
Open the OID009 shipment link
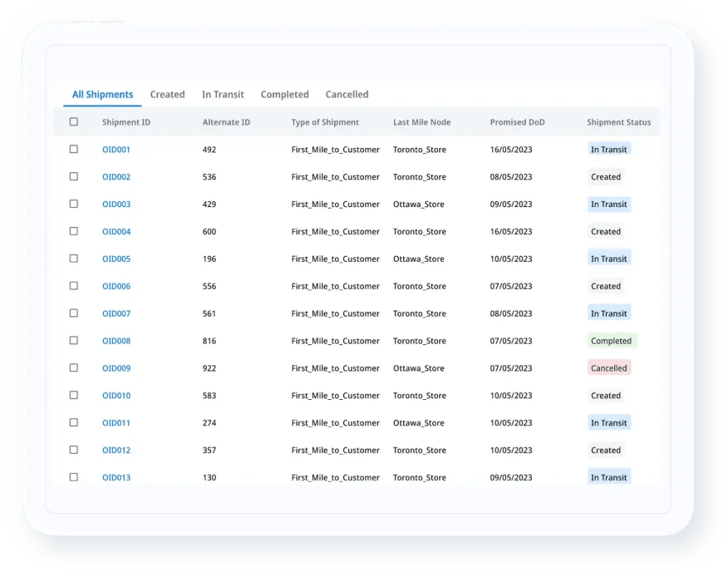pyautogui.click(x=116, y=368)
